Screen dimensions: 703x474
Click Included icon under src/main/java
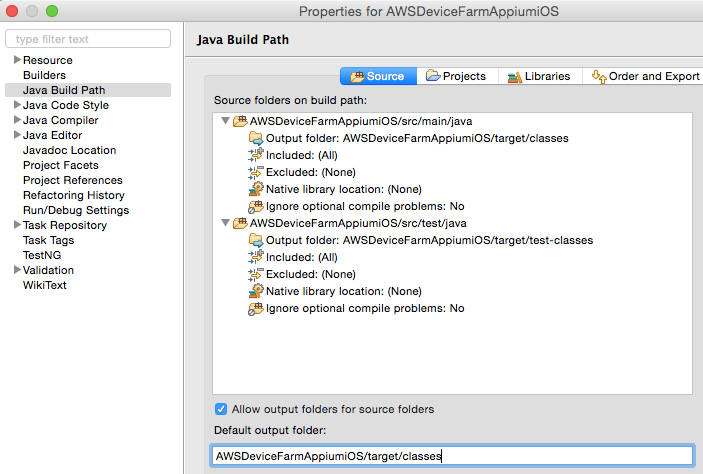coord(256,155)
